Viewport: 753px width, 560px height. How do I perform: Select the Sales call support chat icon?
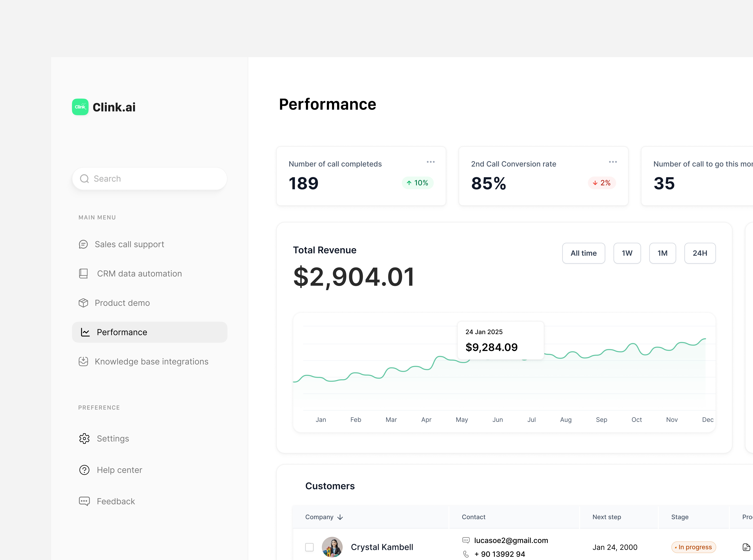[84, 244]
